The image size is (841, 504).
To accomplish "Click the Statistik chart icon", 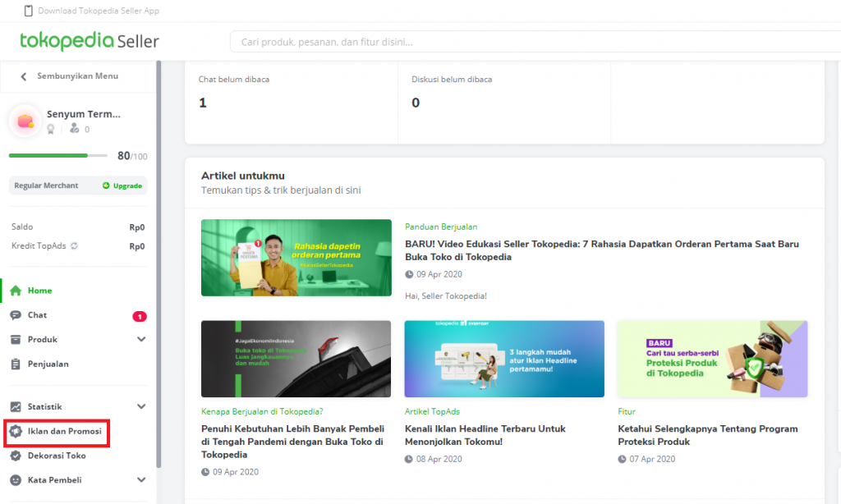I will click(x=16, y=406).
